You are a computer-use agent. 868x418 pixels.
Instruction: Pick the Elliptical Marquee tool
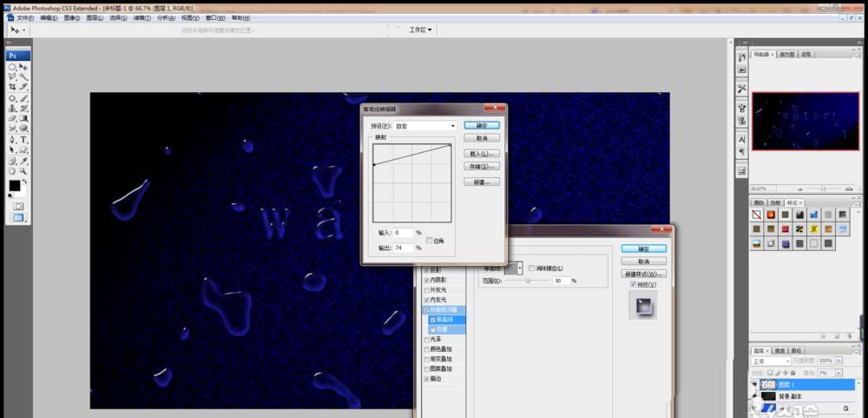[x=12, y=67]
